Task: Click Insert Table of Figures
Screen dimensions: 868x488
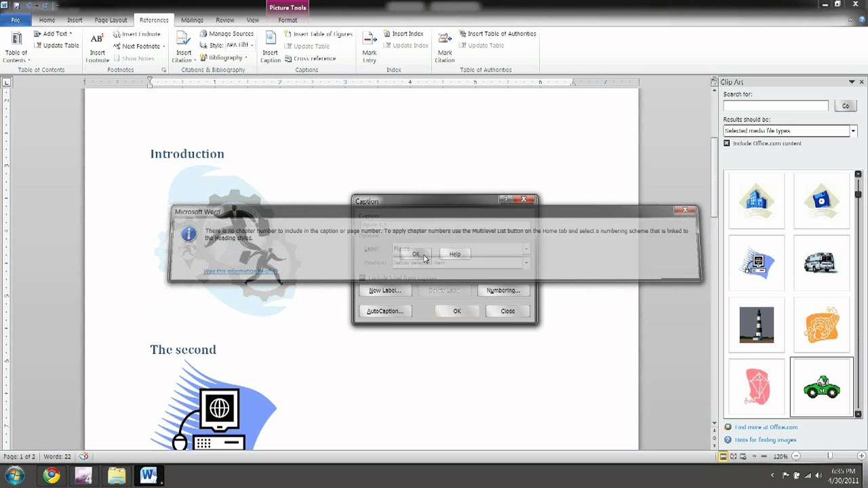Action: tap(318, 34)
